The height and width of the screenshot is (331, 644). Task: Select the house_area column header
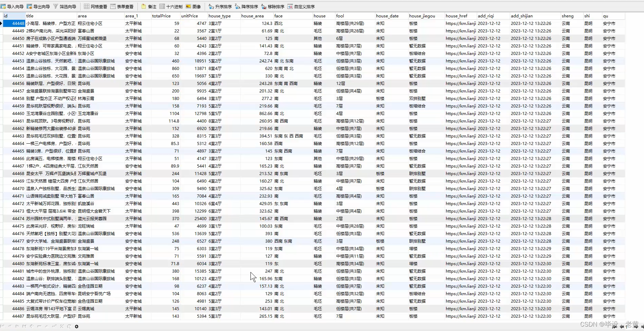click(x=257, y=16)
